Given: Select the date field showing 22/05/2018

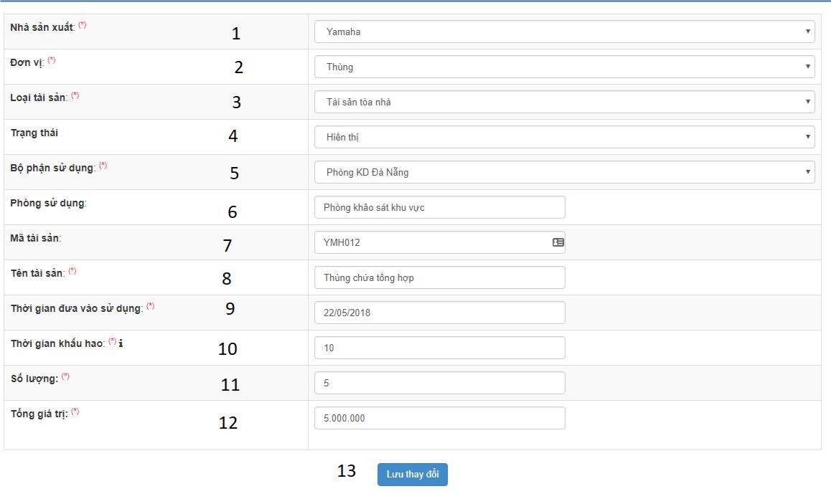Looking at the screenshot, I should click(439, 313).
